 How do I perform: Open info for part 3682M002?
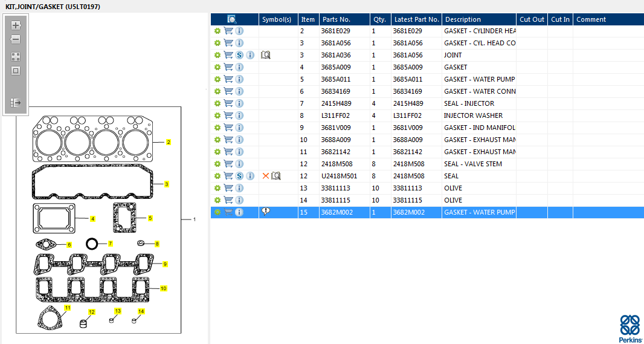(x=239, y=212)
